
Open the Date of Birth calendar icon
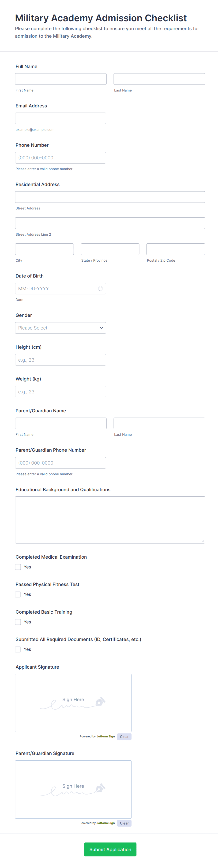101,288
